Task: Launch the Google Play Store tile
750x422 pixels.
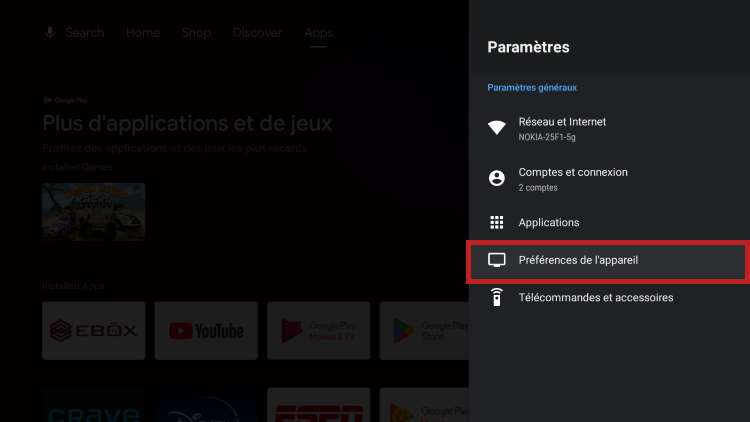Action: [430, 330]
